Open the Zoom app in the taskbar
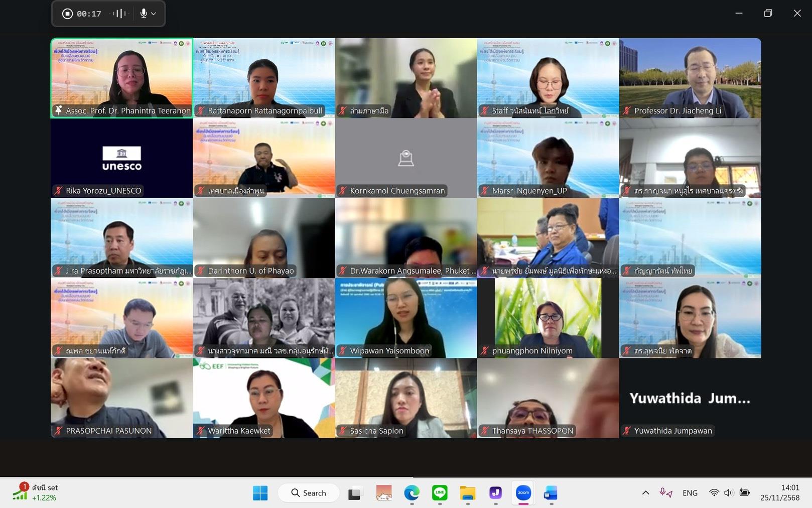 coord(523,493)
